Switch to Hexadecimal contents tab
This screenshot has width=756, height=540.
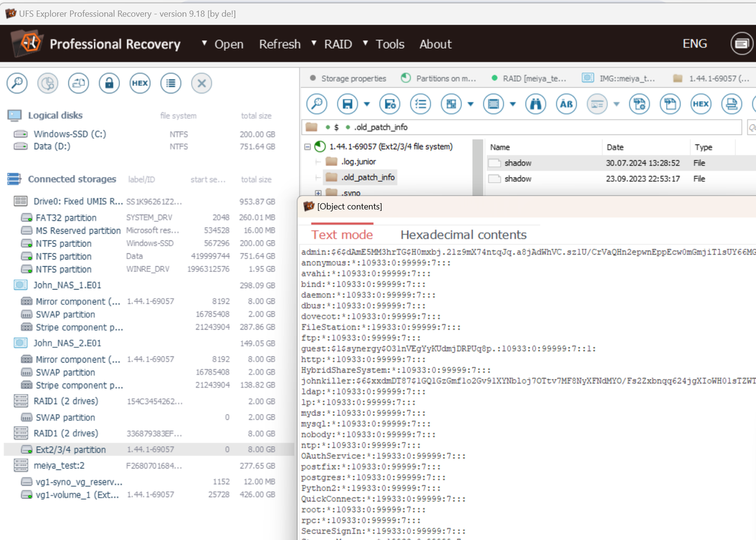(464, 235)
